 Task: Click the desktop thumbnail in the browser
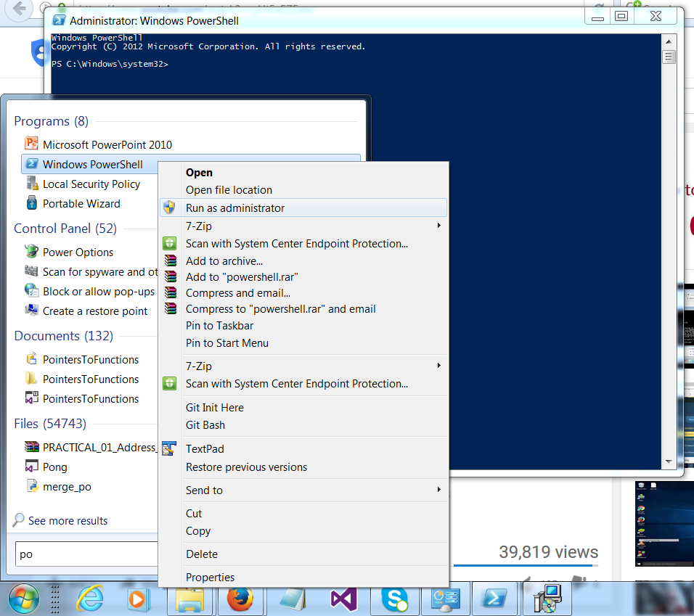pos(664,524)
